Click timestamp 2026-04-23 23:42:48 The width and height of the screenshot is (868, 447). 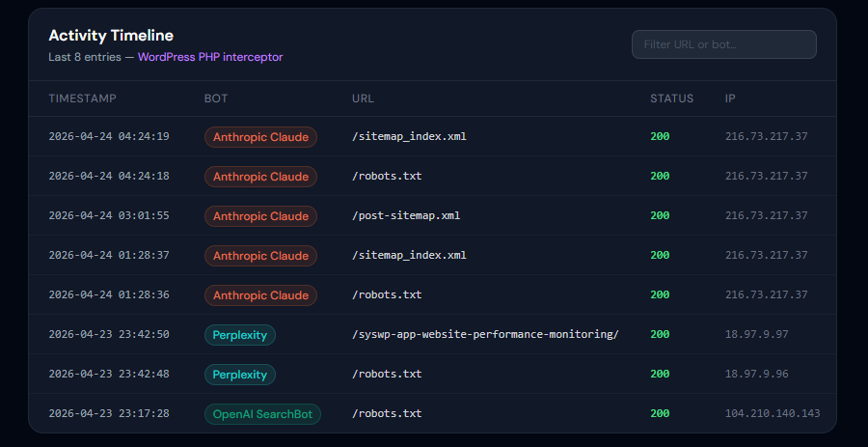[x=109, y=374]
